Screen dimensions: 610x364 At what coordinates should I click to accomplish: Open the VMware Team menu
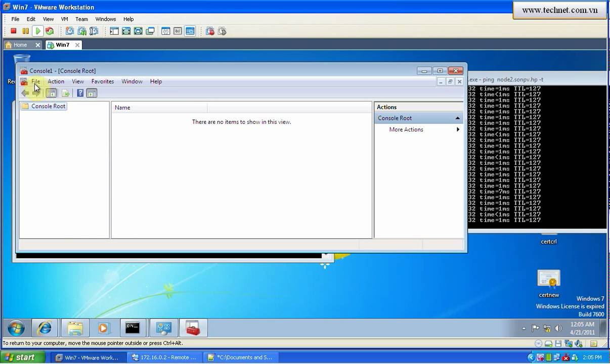(x=81, y=19)
